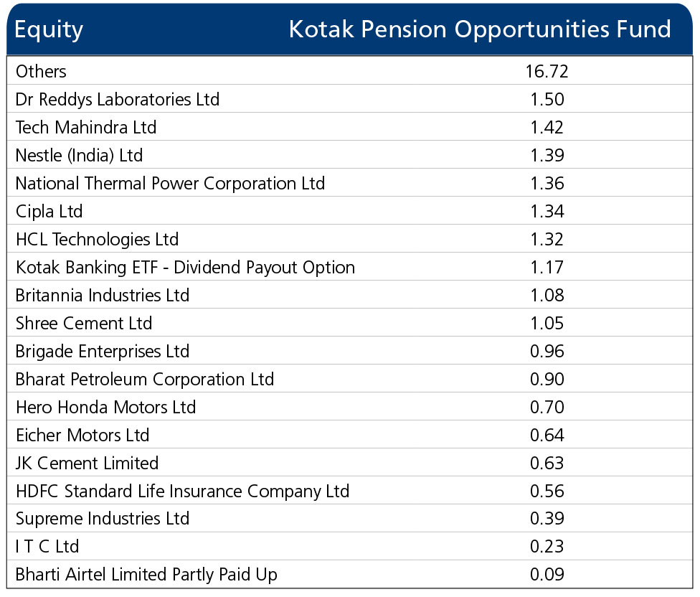Click the 16.72 value for Others
The height and width of the screenshot is (597, 700).
coord(547,72)
